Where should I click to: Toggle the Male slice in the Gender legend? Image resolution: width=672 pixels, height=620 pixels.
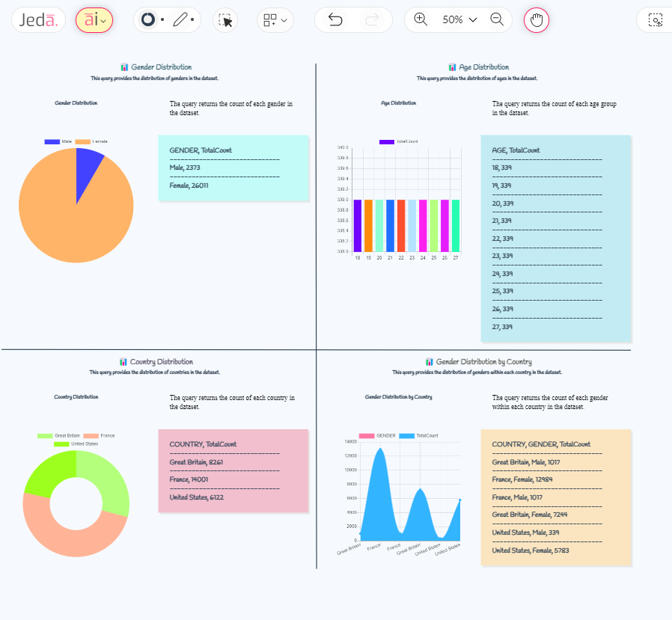point(58,141)
